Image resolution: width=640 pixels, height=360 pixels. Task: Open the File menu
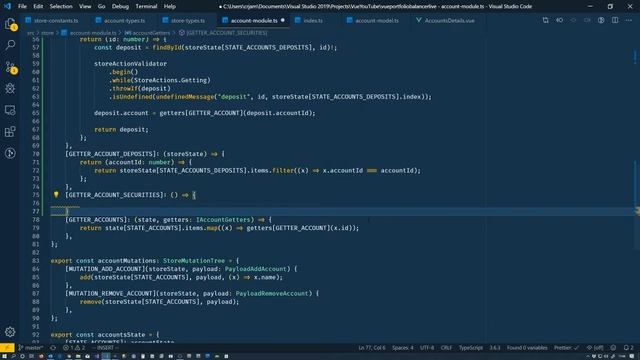pyautogui.click(x=22, y=7)
